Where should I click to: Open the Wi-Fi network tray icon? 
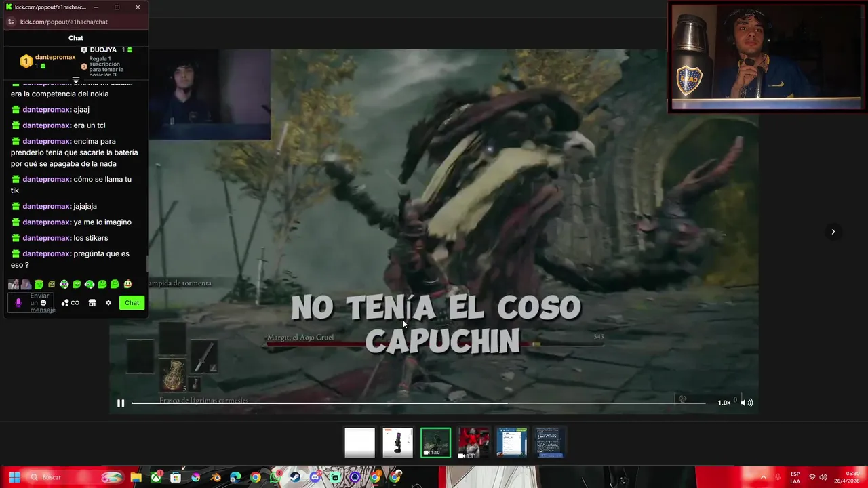812,477
